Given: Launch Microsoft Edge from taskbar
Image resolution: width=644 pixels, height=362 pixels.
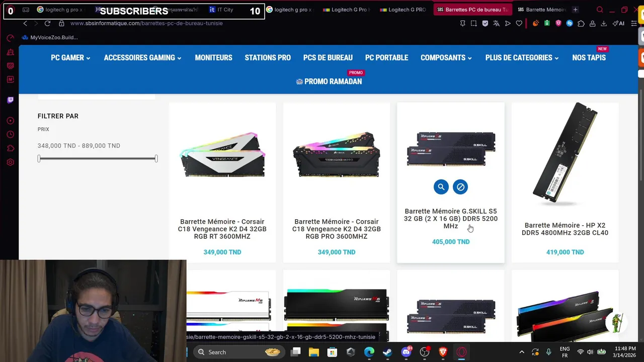Looking at the screenshot, I should coord(369,352).
